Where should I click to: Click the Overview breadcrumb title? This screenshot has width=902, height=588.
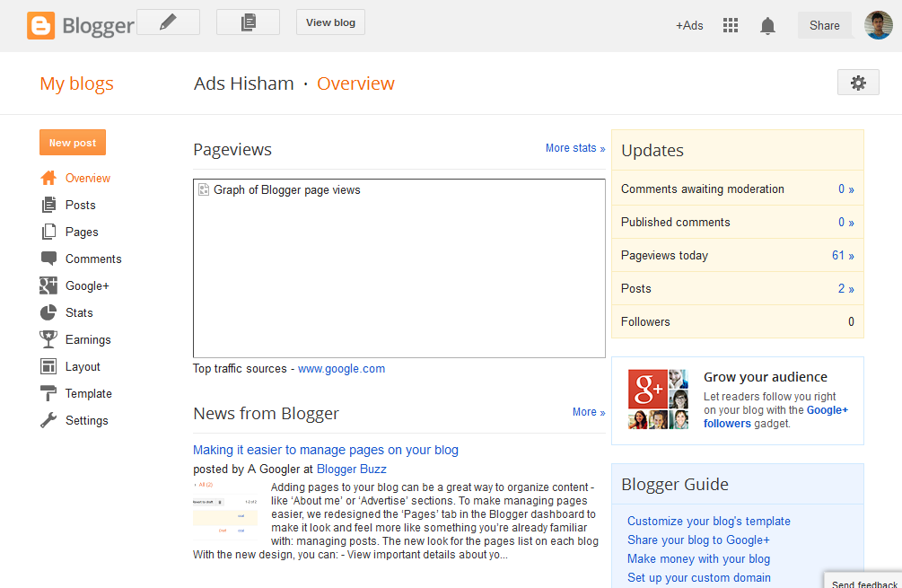tap(355, 83)
